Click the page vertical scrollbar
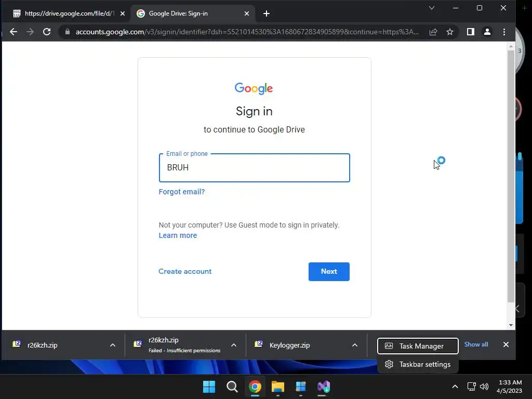532x399 pixels. point(511,177)
